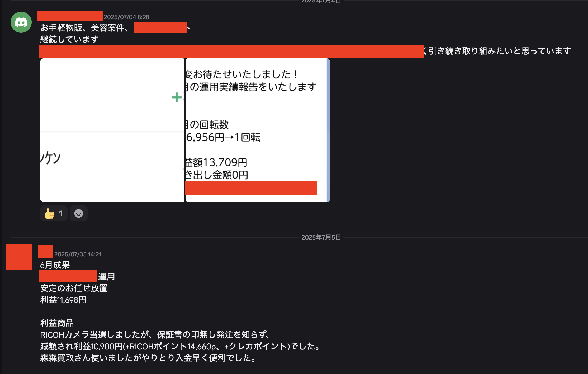Image resolution: width=588 pixels, height=374 pixels.
Task: Click the 利益商品 heading line
Action: (57, 323)
